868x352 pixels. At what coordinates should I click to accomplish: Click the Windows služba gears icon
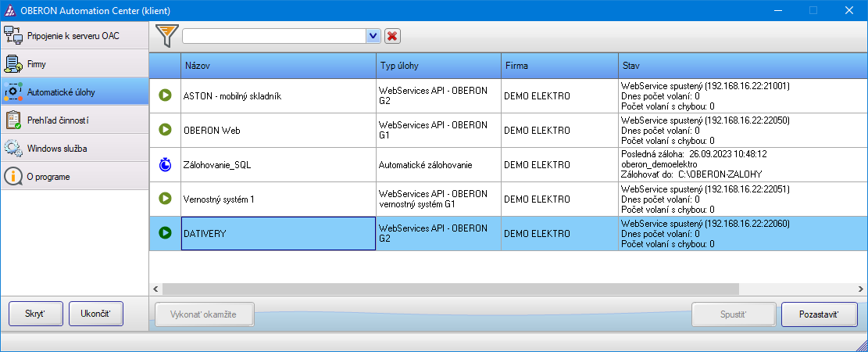pyautogui.click(x=13, y=149)
